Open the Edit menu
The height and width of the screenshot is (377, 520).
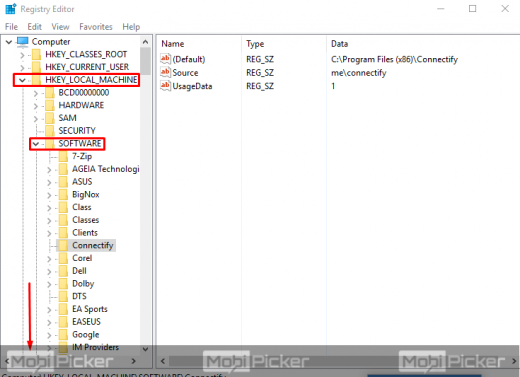[34, 27]
